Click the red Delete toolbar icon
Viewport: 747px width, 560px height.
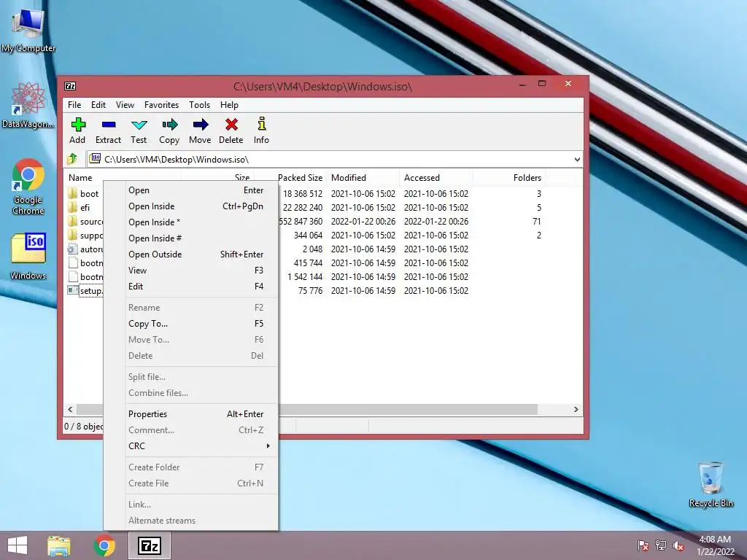(231, 125)
